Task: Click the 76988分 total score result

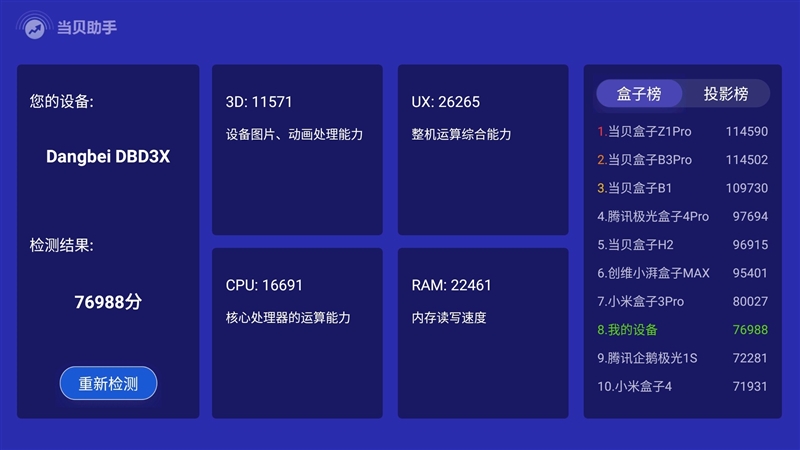Action: tap(108, 302)
